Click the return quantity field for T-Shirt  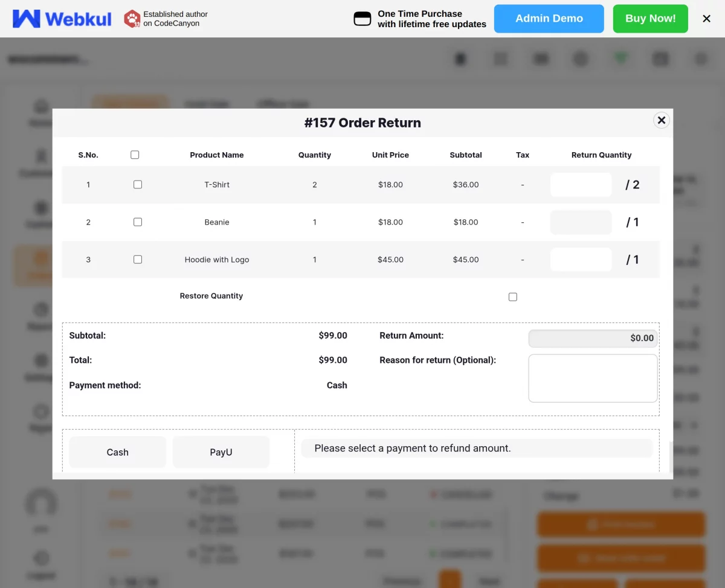click(x=581, y=184)
